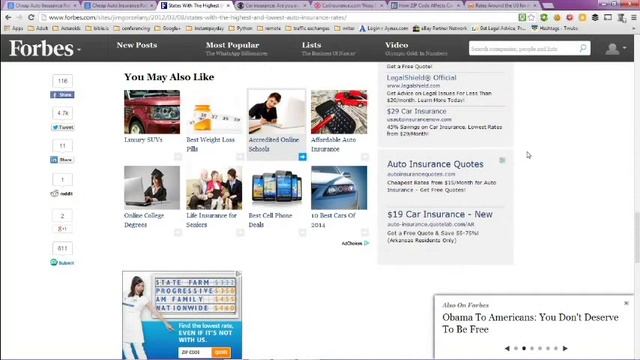Click blue arrow on Accredited Online Schools card

coord(302,157)
